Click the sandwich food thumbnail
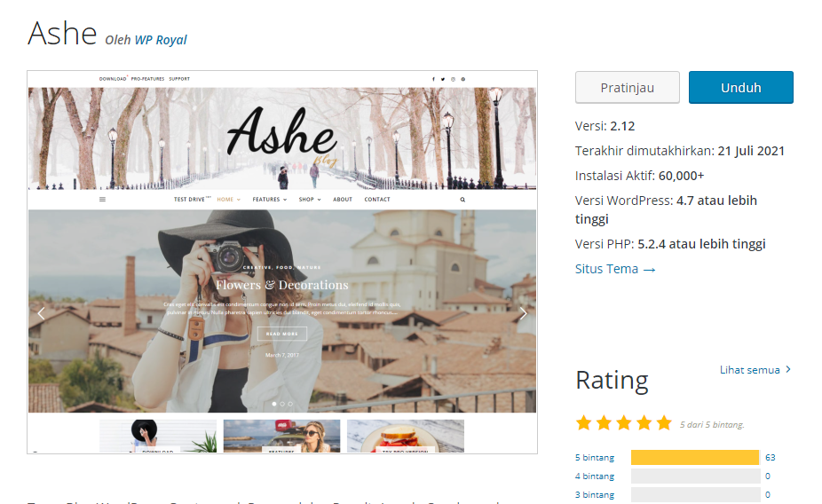This screenshot has width=822, height=504. tap(406, 436)
